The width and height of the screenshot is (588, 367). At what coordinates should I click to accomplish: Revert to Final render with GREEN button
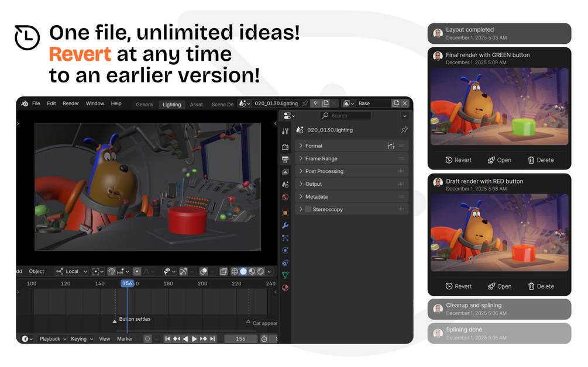[458, 160]
